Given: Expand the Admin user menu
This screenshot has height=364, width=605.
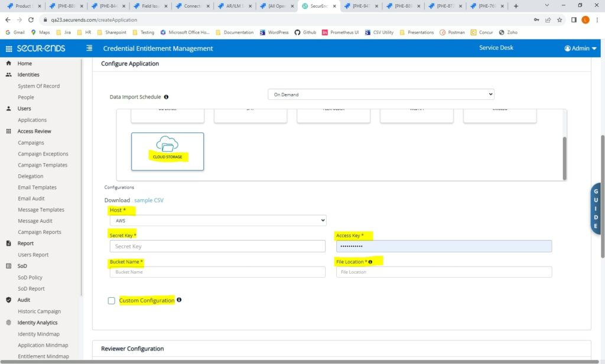Looking at the screenshot, I should click(580, 48).
